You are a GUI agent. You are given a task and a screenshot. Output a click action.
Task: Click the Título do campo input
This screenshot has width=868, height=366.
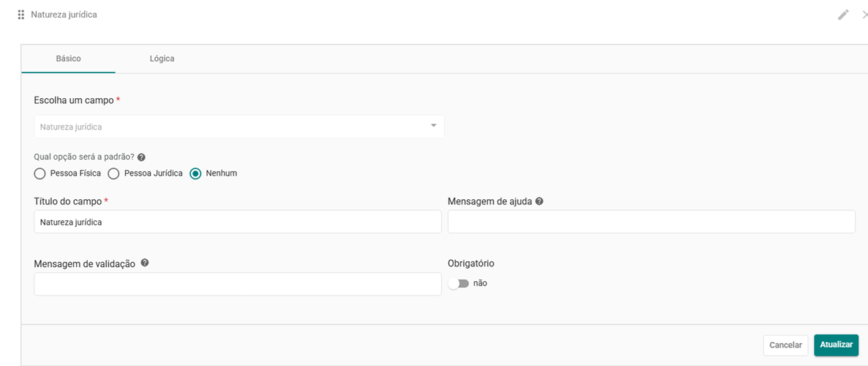[237, 222]
